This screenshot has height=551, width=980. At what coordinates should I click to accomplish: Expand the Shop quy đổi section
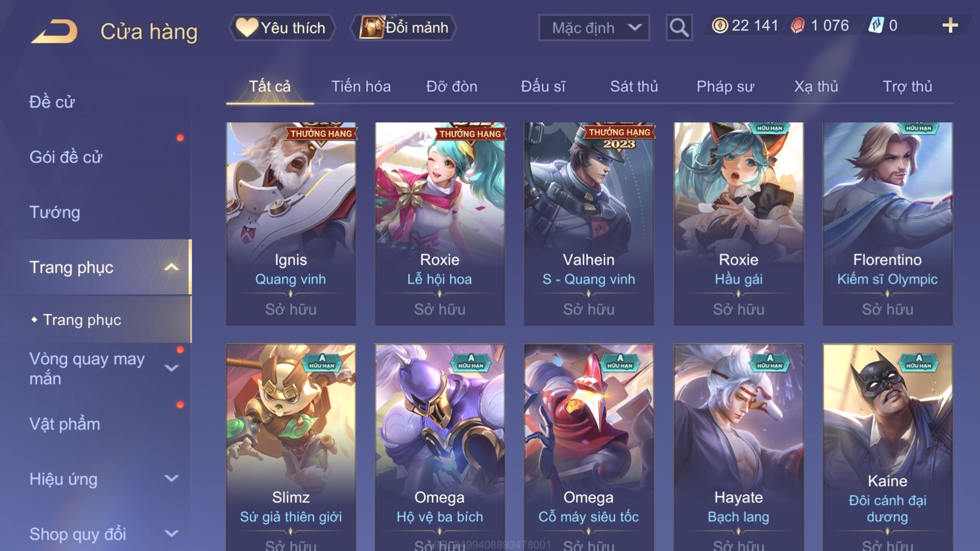pyautogui.click(x=171, y=533)
